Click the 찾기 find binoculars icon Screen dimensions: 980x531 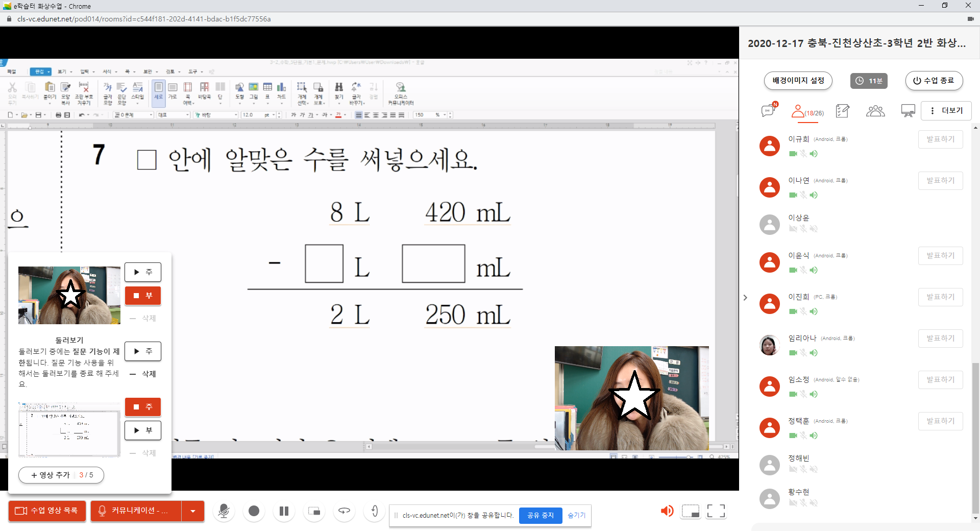pyautogui.click(x=339, y=92)
